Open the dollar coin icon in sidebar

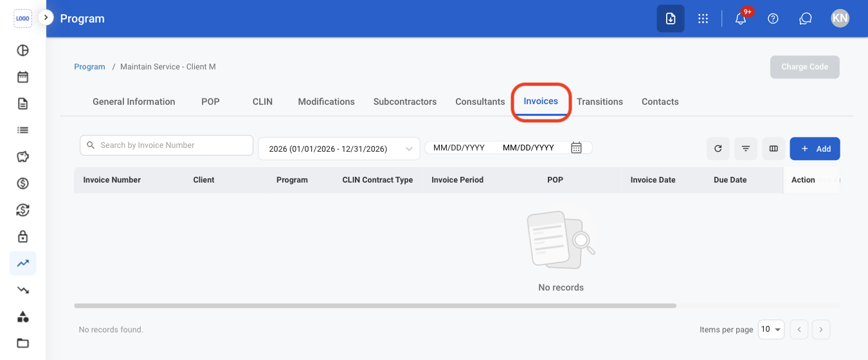(23, 183)
